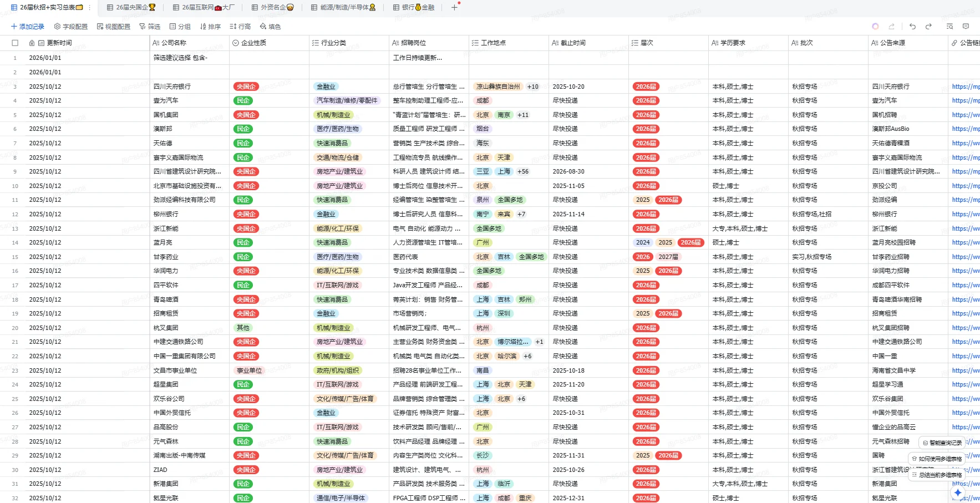This screenshot has width=980, height=503.
Task: Open the 排序 sort tool
Action: tap(210, 27)
